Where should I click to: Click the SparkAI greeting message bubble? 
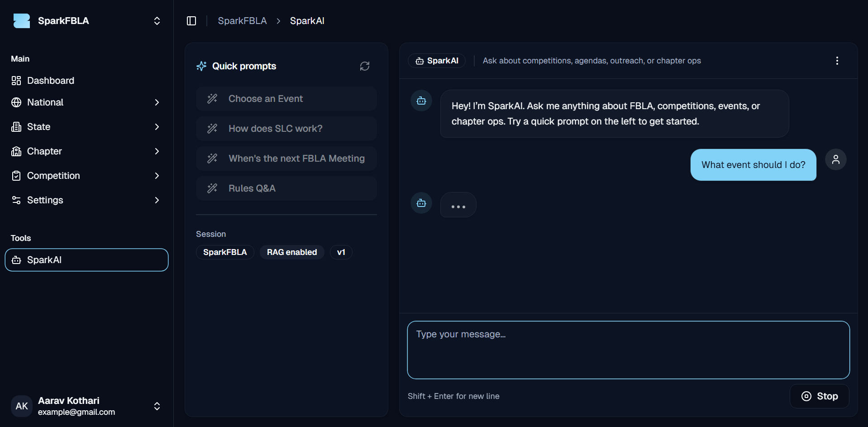click(x=615, y=114)
